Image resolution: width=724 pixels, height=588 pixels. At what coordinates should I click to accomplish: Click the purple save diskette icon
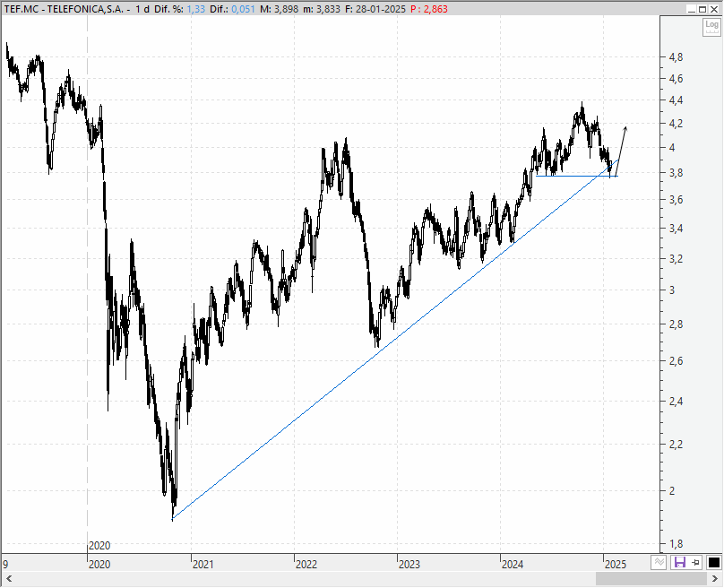(x=680, y=563)
